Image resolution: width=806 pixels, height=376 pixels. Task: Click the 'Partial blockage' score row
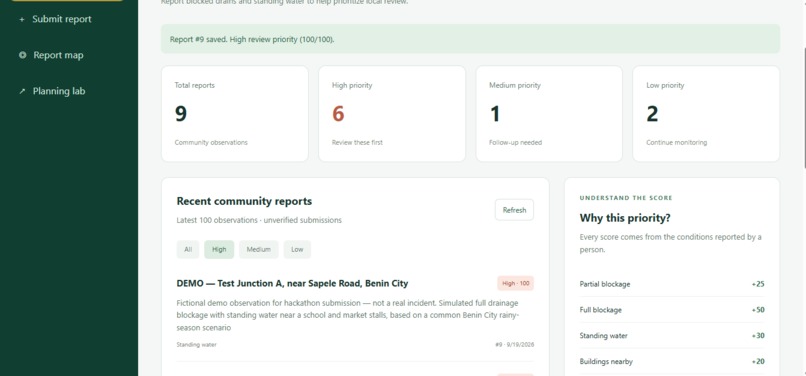pos(672,284)
